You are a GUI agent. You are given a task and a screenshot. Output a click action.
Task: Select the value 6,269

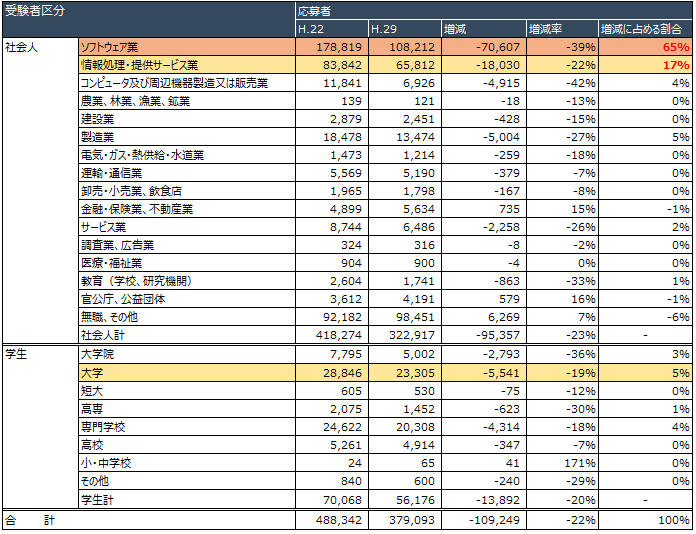[x=503, y=317]
